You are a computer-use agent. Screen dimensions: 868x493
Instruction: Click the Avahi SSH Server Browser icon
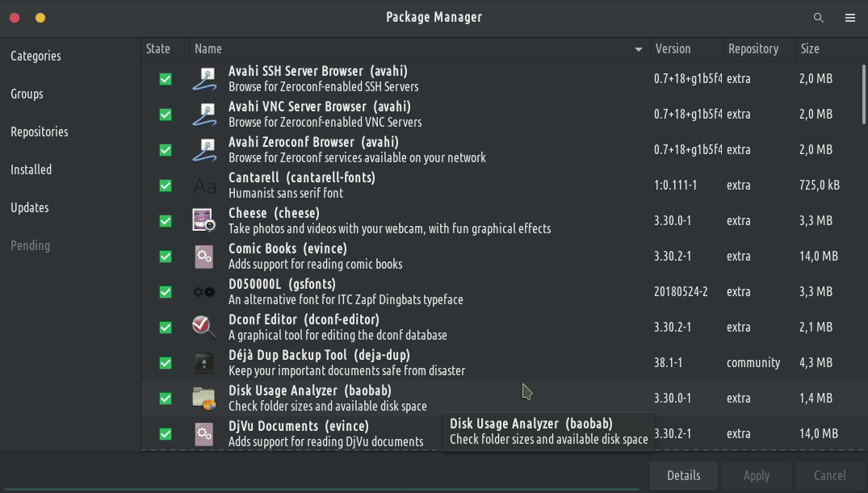[x=203, y=79]
